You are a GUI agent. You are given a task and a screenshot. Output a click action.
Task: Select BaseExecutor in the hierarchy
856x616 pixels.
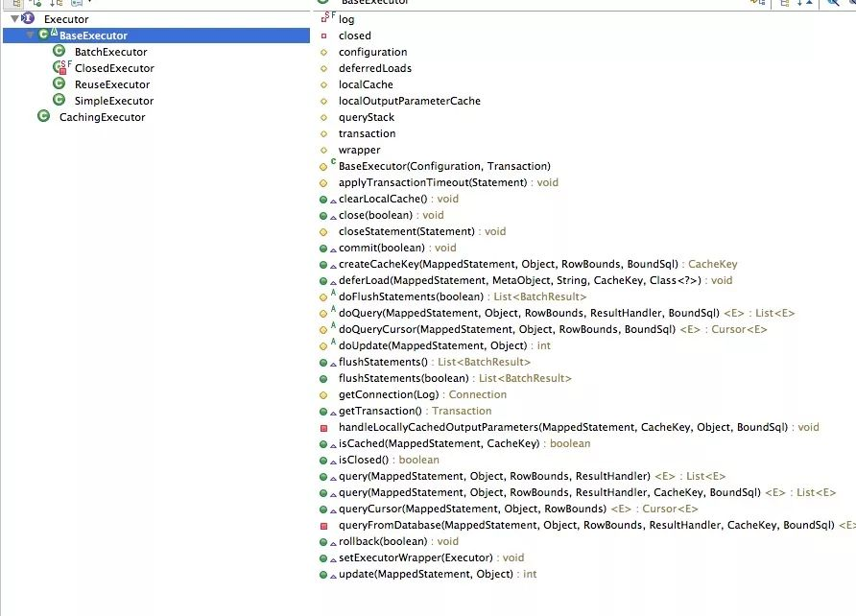[93, 36]
